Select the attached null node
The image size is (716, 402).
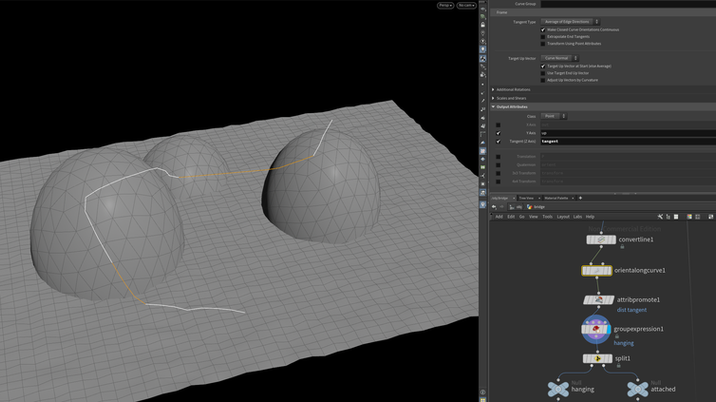(x=636, y=389)
